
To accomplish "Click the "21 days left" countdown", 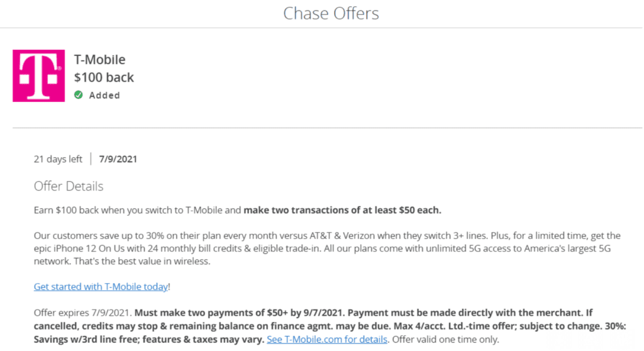I will click(x=58, y=159).
